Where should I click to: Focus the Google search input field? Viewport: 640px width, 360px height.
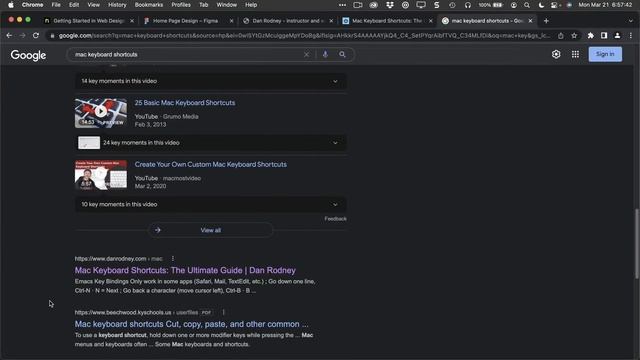coord(188,54)
